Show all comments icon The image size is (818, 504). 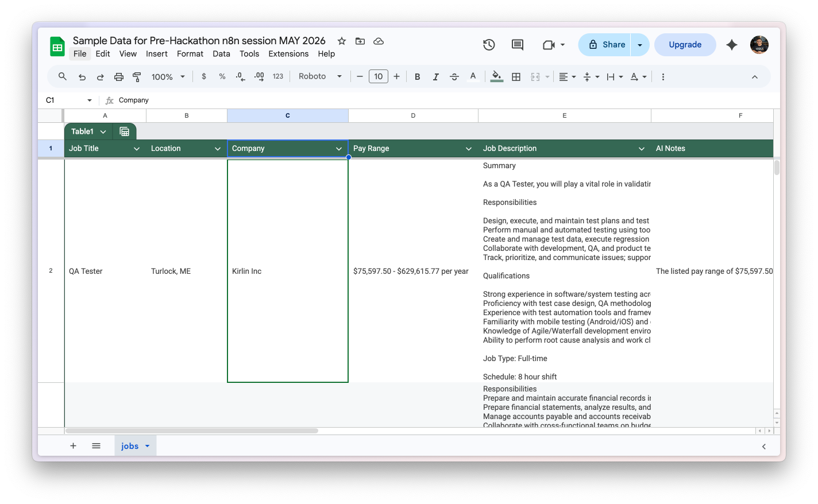tap(518, 45)
